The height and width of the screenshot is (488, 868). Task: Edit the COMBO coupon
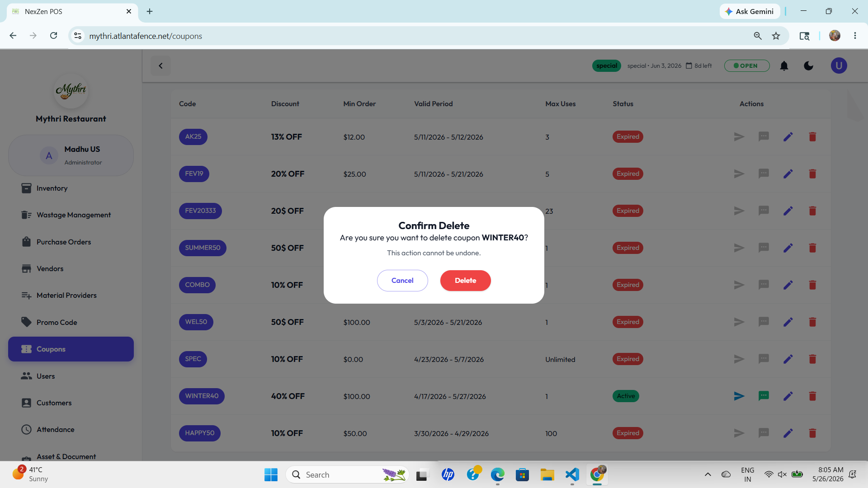[788, 285]
